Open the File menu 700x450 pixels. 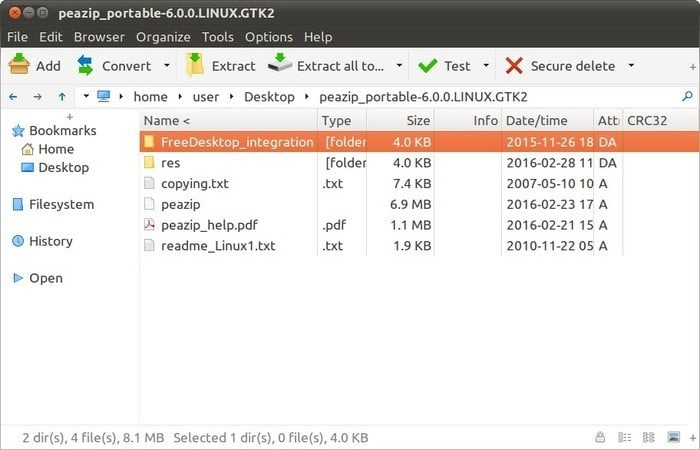pos(17,37)
